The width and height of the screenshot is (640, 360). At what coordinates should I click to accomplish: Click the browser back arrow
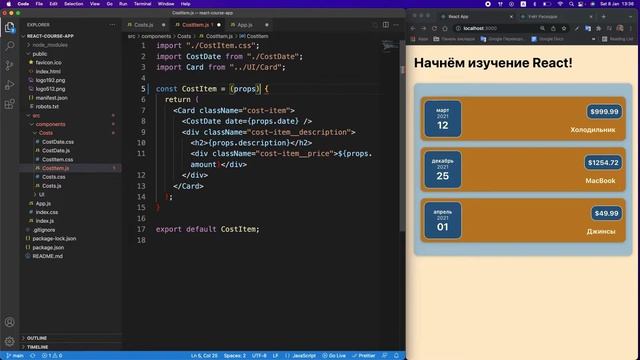[x=413, y=28]
